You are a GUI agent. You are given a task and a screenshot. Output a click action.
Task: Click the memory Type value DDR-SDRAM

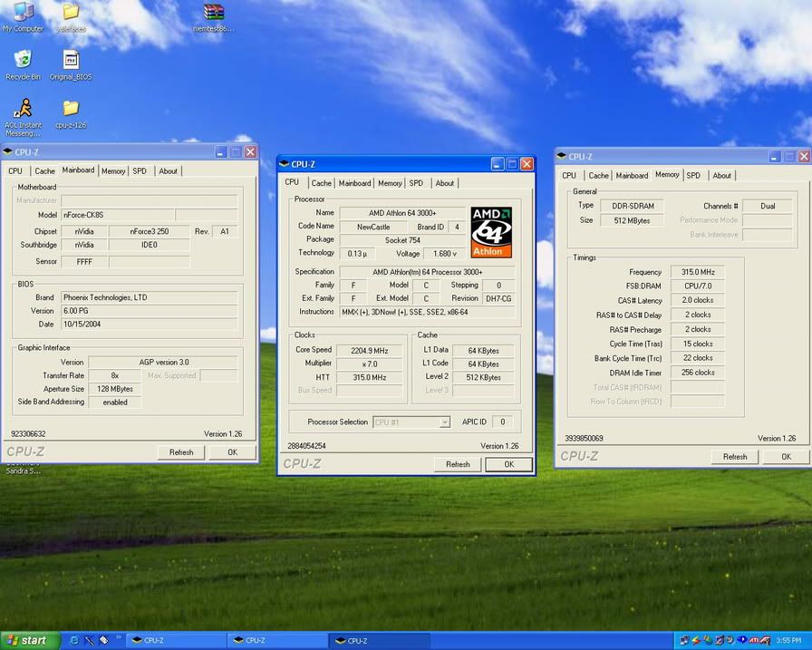click(633, 206)
